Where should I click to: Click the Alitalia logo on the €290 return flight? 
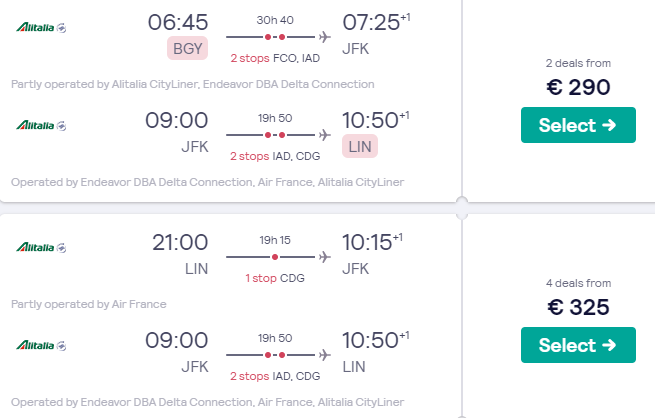click(40, 125)
